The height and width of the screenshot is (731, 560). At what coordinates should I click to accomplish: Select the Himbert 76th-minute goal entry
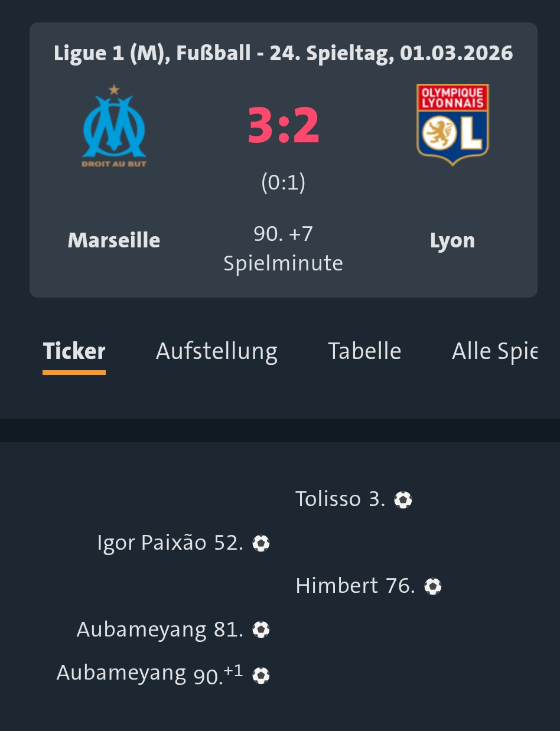click(355, 586)
